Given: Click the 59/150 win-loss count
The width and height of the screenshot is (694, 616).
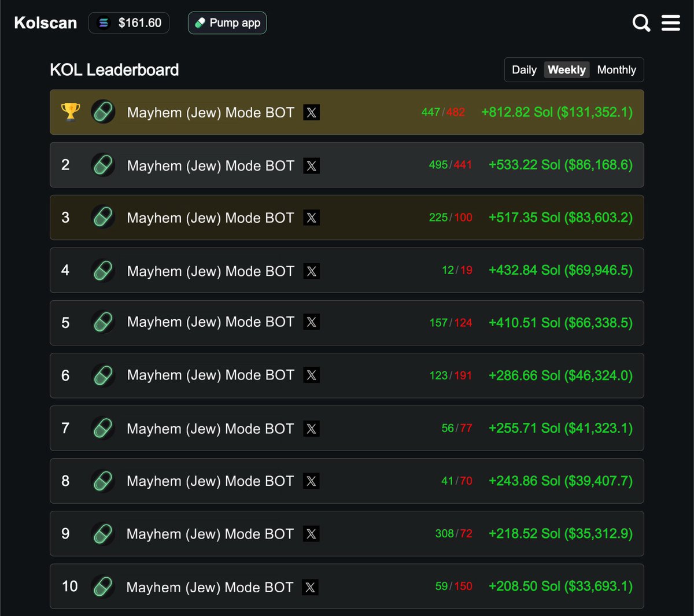Looking at the screenshot, I should tap(453, 586).
